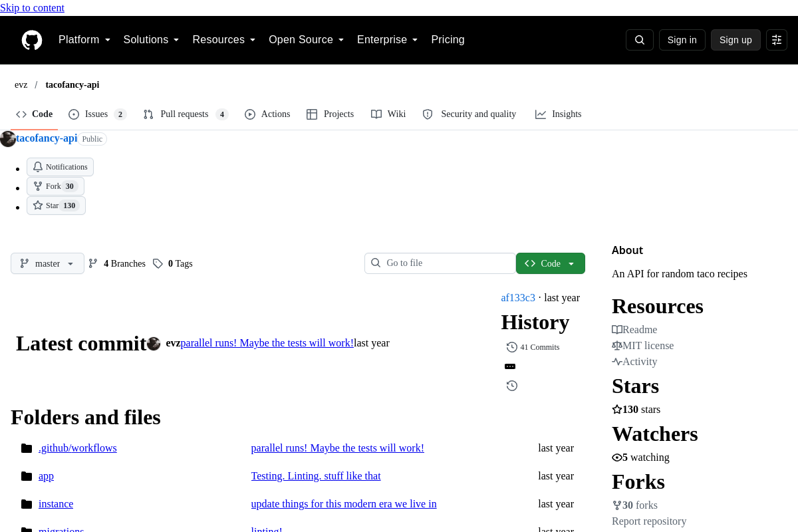This screenshot has height=532, width=798.
Task: Open commit details ellipsis icon
Action: pyautogui.click(x=510, y=366)
